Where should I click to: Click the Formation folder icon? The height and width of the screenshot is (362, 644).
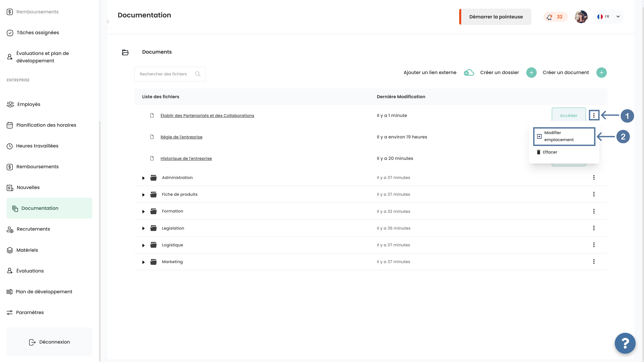tap(153, 211)
